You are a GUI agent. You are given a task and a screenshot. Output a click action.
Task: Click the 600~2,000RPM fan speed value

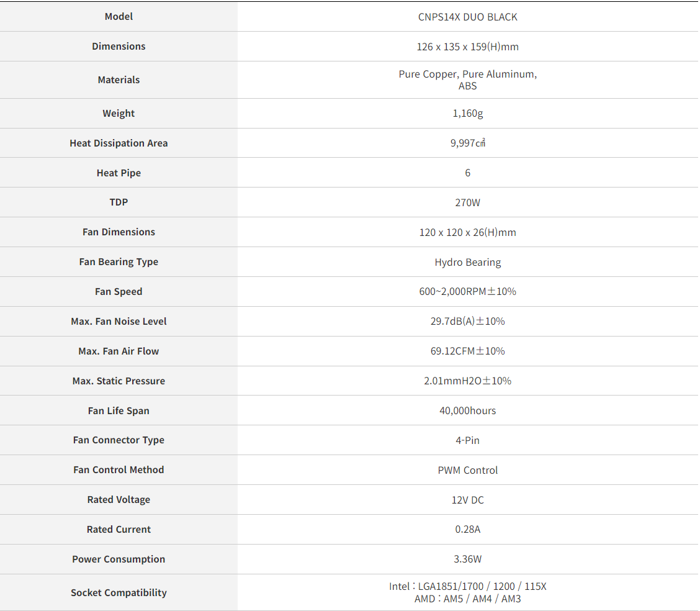pyautogui.click(x=467, y=291)
